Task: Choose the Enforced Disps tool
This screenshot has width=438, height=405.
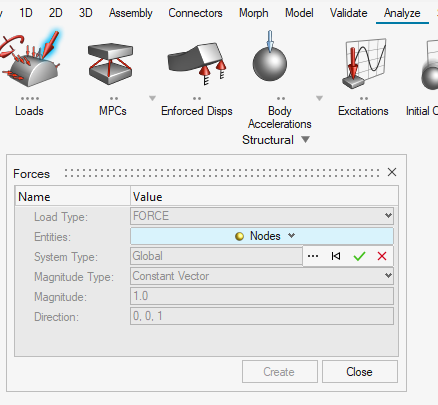Action: [x=197, y=63]
